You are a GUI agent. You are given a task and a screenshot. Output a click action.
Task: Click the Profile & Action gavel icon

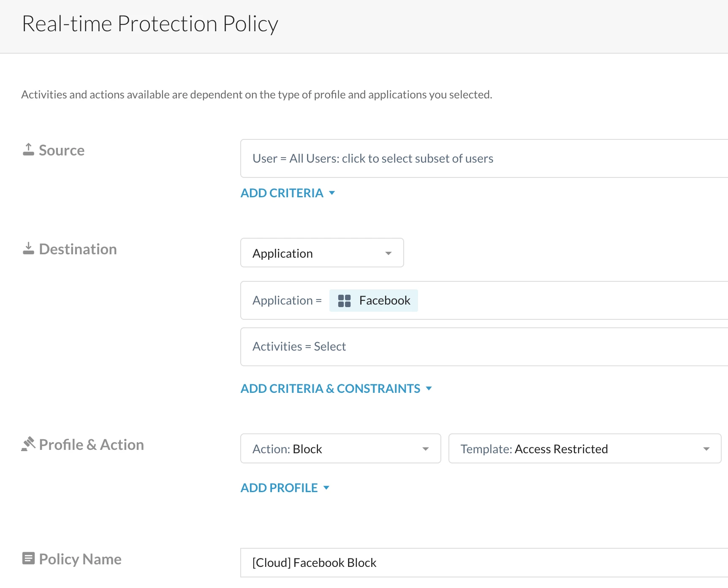(28, 444)
